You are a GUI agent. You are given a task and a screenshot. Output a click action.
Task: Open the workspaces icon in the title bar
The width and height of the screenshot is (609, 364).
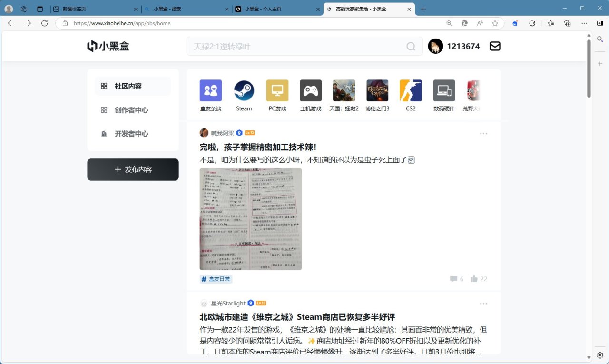click(x=24, y=9)
